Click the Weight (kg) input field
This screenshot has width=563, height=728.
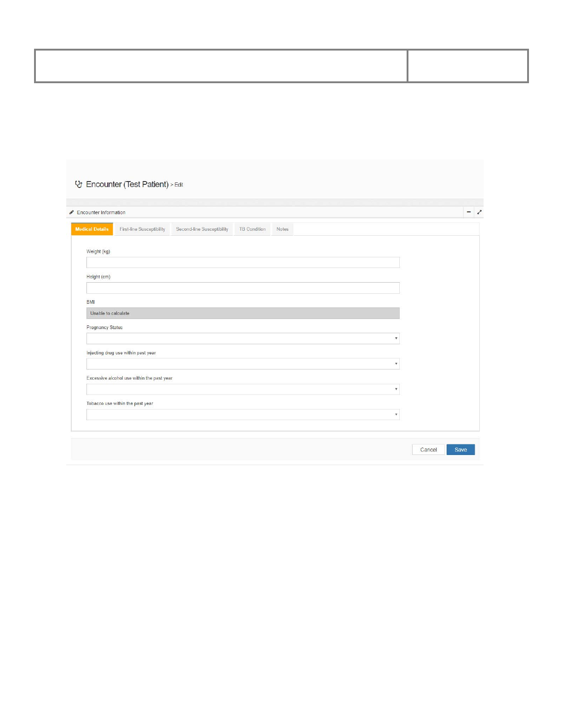pyautogui.click(x=243, y=262)
